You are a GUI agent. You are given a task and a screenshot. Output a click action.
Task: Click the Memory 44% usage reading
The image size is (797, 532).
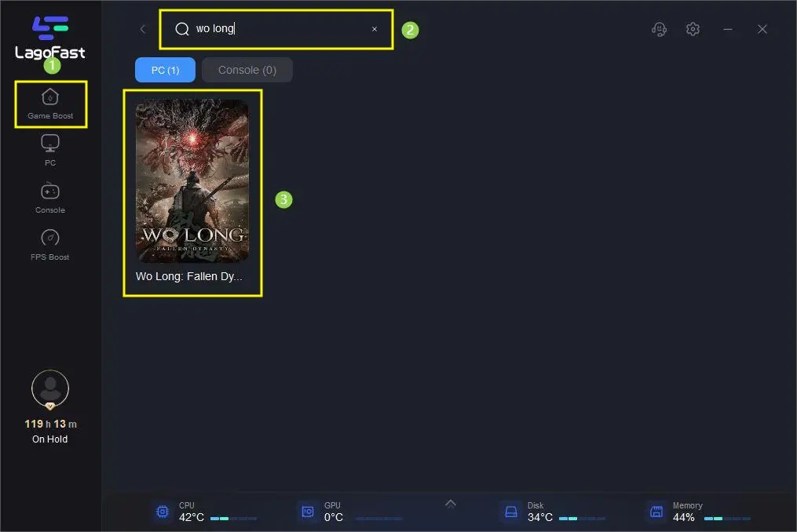684,517
